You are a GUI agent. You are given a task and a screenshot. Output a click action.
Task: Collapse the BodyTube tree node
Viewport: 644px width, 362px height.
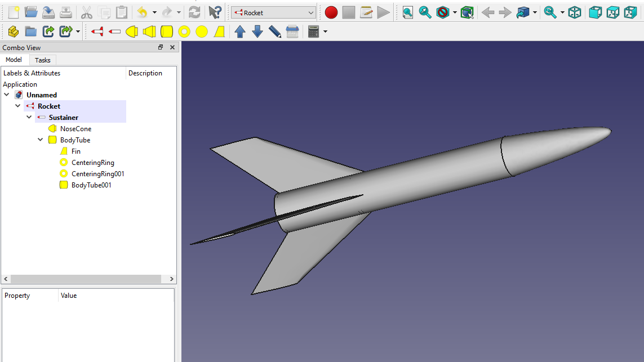pyautogui.click(x=41, y=140)
